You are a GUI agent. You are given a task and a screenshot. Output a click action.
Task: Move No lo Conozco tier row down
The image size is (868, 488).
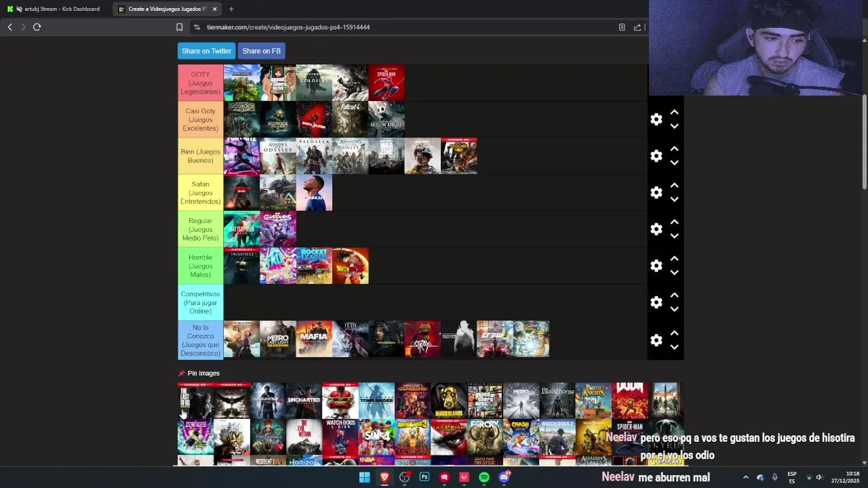click(674, 347)
